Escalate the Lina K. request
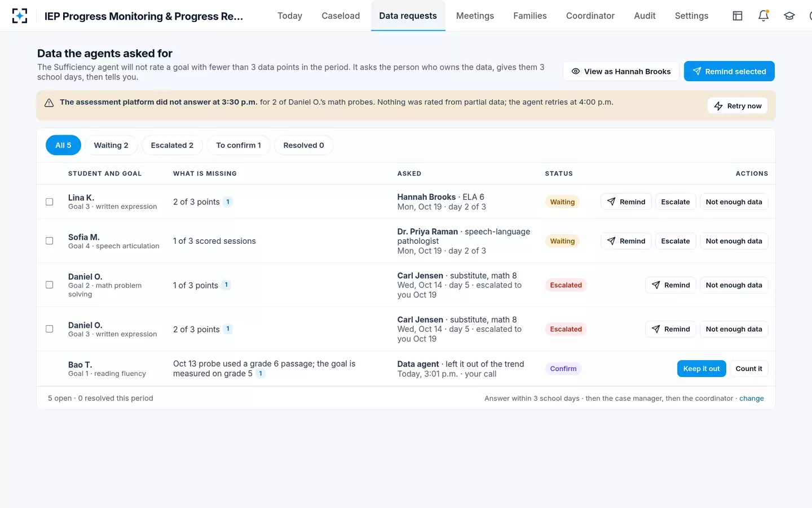812x508 pixels. tap(676, 202)
